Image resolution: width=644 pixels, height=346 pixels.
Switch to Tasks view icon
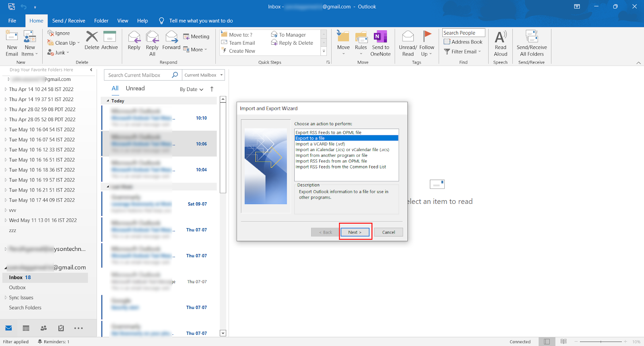point(61,328)
